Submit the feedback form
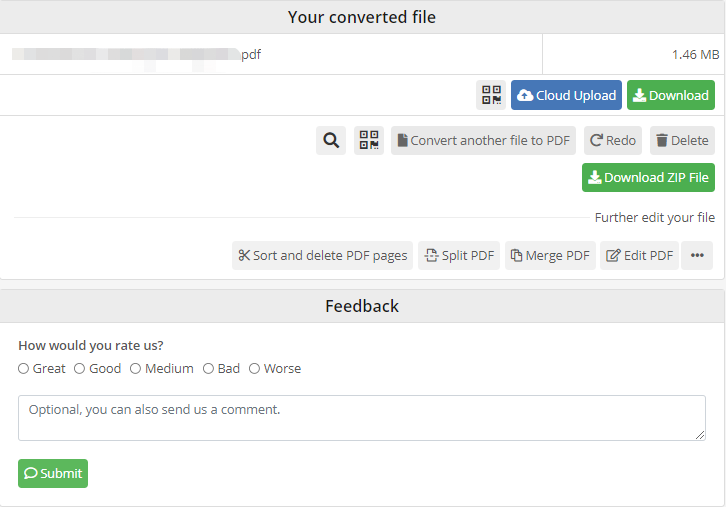The height and width of the screenshot is (507, 726). pos(53,473)
